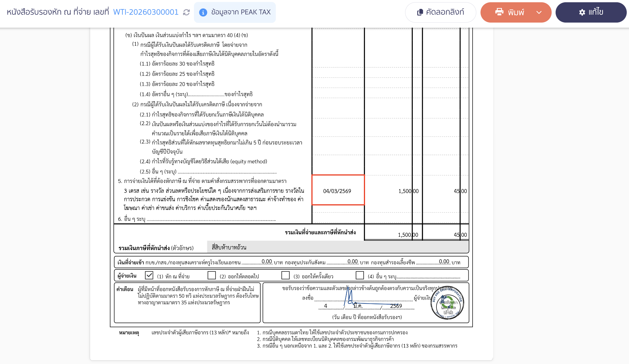Image resolution: width=629 pixels, height=364 pixels.
Task: Click the 45.00 tax amount in row 5
Action: pyautogui.click(x=460, y=191)
